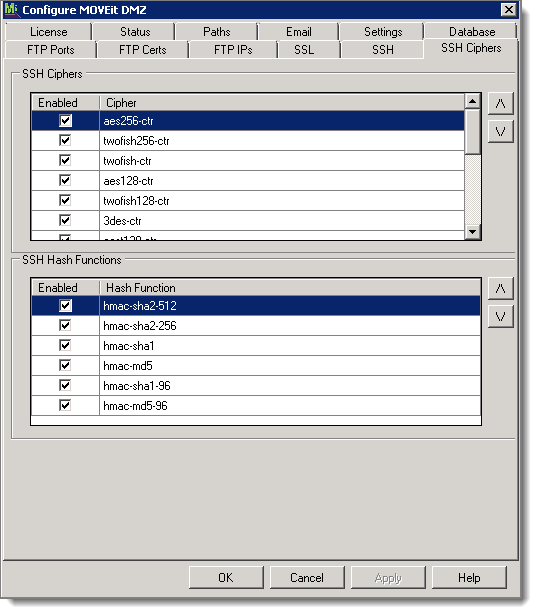Open the SSH tab
This screenshot has height=614, width=537.
[383, 50]
